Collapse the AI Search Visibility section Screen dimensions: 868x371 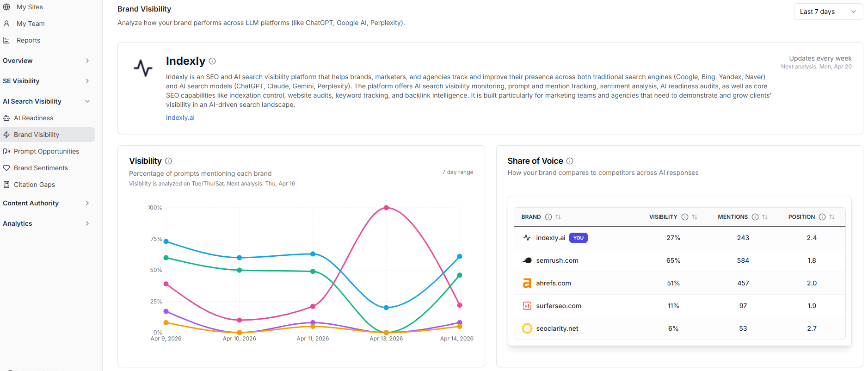[x=46, y=101]
